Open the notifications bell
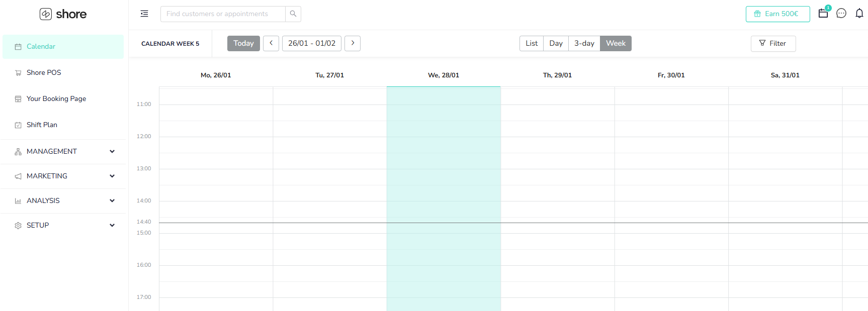The image size is (868, 311). (x=859, y=14)
